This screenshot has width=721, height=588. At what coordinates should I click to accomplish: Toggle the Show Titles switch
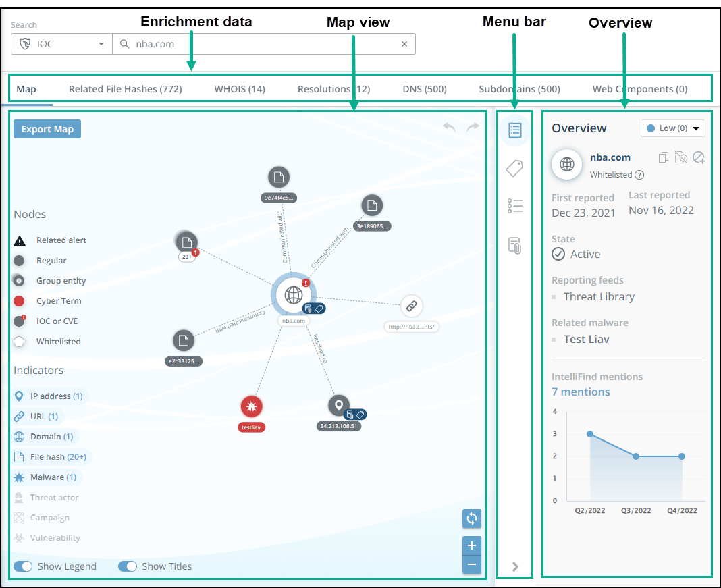[x=128, y=566]
